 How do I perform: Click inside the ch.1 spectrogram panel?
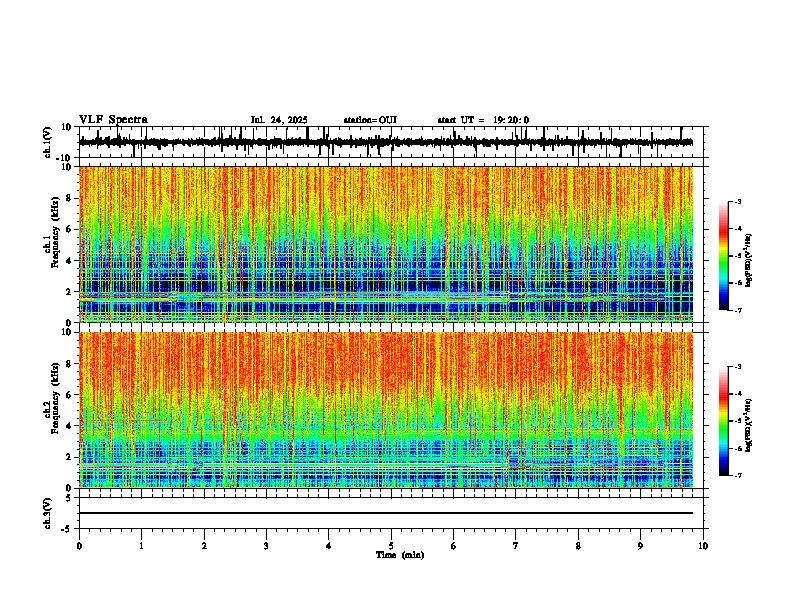click(x=386, y=244)
